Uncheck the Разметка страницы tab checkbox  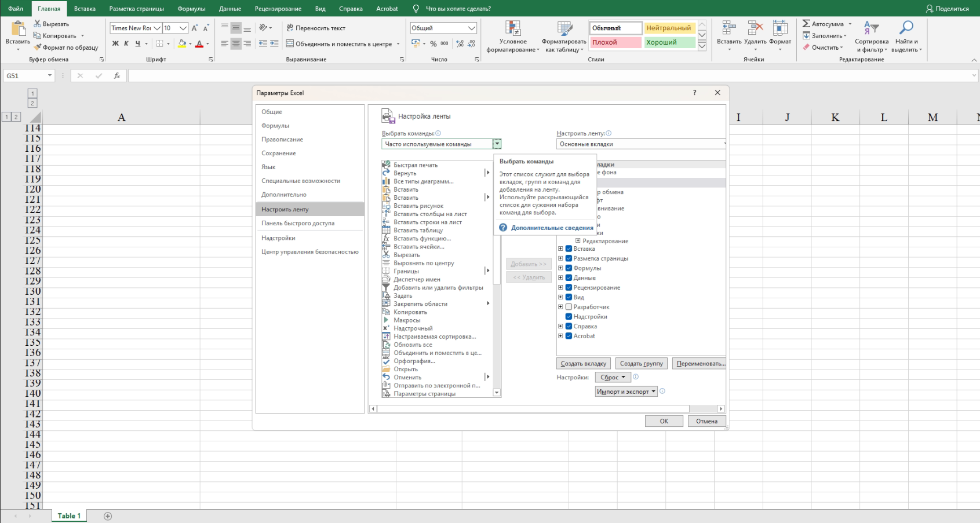tap(569, 258)
